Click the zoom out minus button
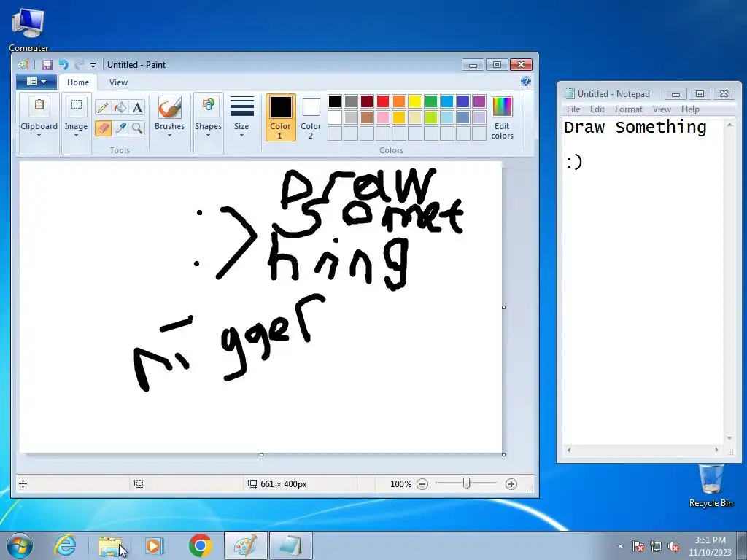747x560 pixels. point(422,484)
